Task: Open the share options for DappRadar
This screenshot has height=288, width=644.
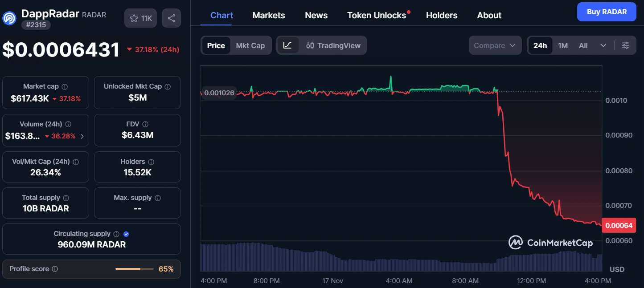Action: [x=171, y=18]
